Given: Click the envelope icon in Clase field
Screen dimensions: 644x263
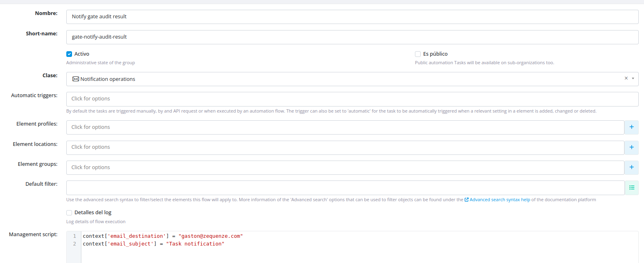Looking at the screenshot, I should (76, 79).
